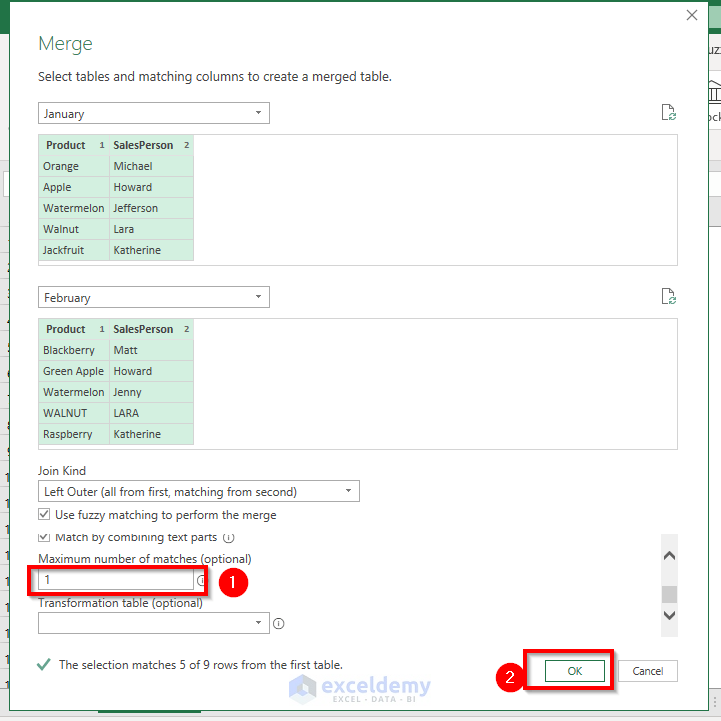This screenshot has height=721, width=721.
Task: Toggle Match by combining text parts checkbox
Action: coord(44,537)
